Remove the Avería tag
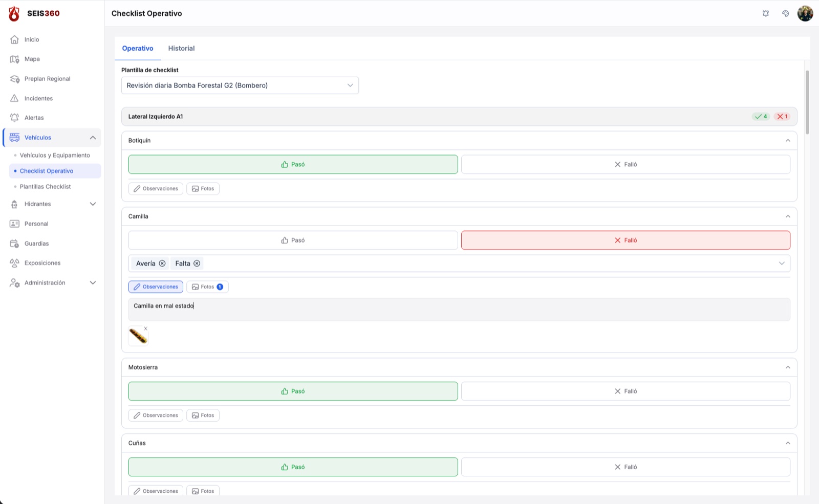819x504 pixels. click(x=162, y=264)
